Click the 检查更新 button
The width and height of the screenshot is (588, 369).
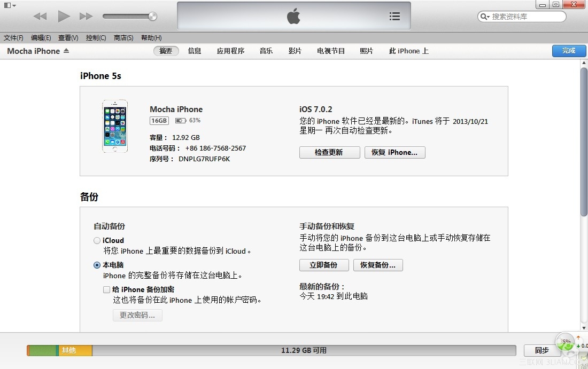tap(330, 153)
